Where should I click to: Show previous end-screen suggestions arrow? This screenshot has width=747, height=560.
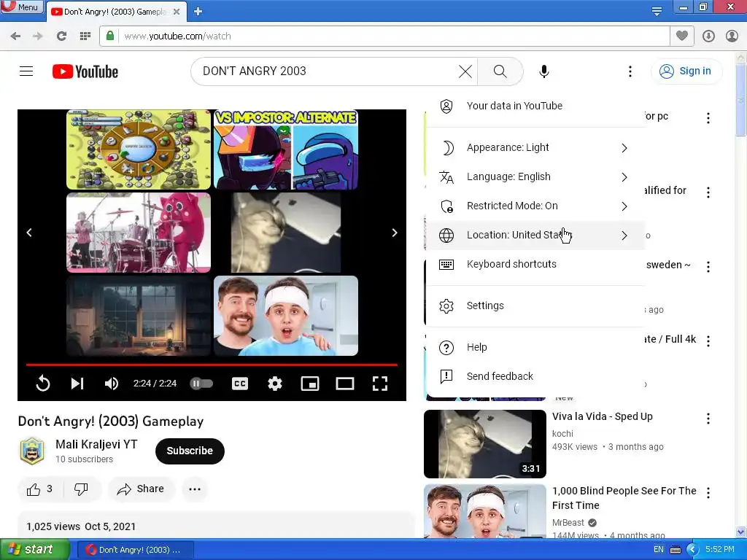point(29,233)
